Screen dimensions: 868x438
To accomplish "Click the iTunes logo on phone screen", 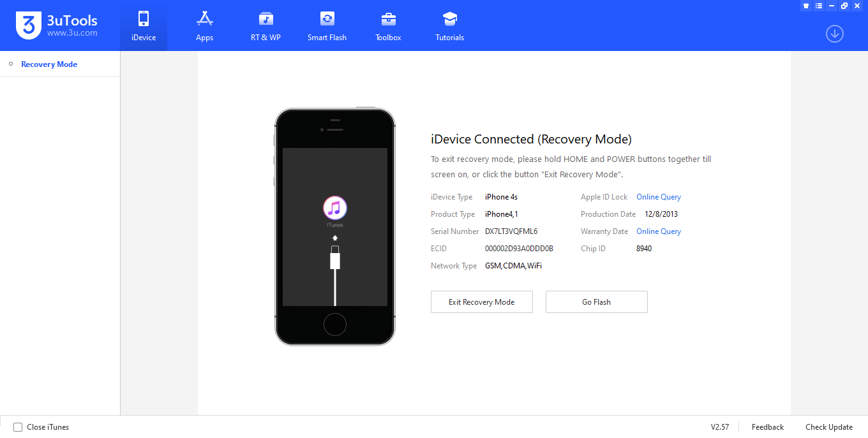I will pos(335,208).
